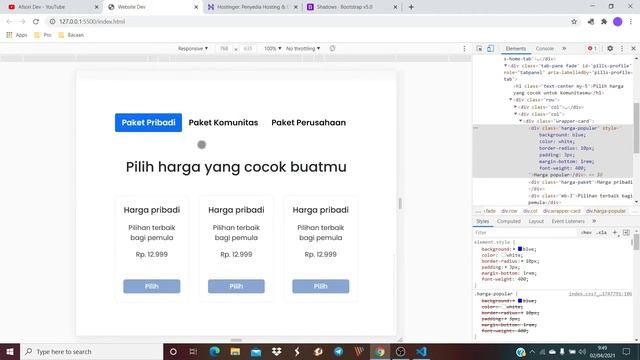Select the Paket Pribadi pill
The image size is (640, 360).
149,122
